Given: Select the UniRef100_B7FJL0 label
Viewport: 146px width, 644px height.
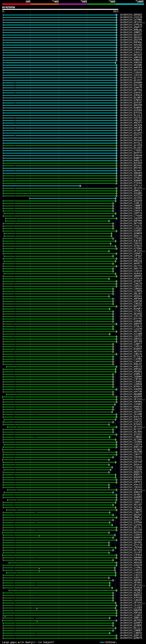Looking at the screenshot, I should tap(131, 186).
